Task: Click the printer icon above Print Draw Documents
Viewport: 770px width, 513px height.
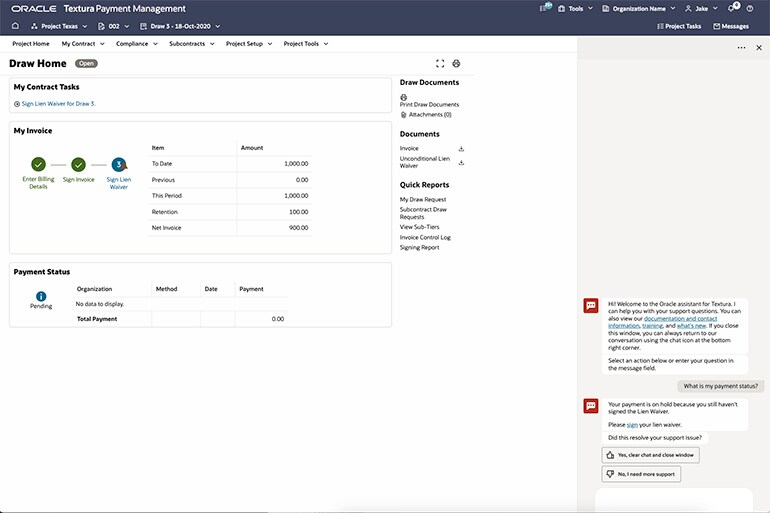Action: tap(404, 97)
